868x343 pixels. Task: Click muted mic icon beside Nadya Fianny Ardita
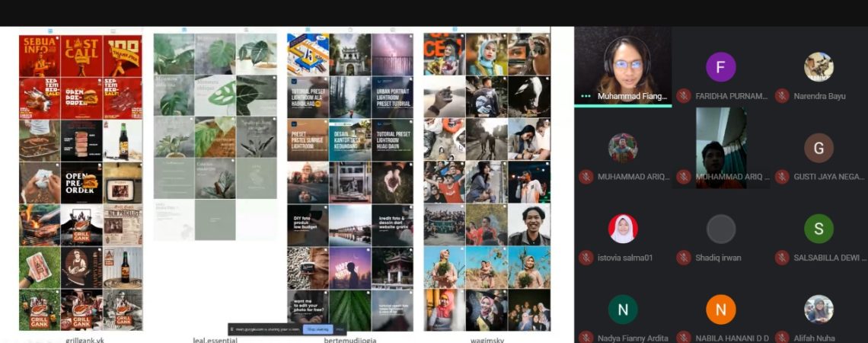(x=586, y=338)
